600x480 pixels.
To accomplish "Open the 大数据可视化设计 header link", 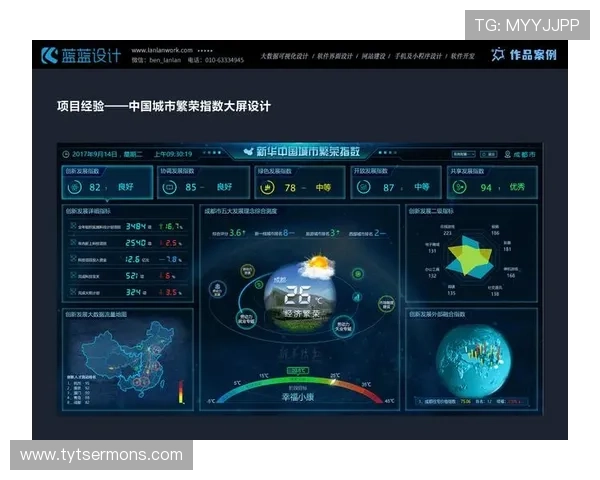I will point(284,56).
